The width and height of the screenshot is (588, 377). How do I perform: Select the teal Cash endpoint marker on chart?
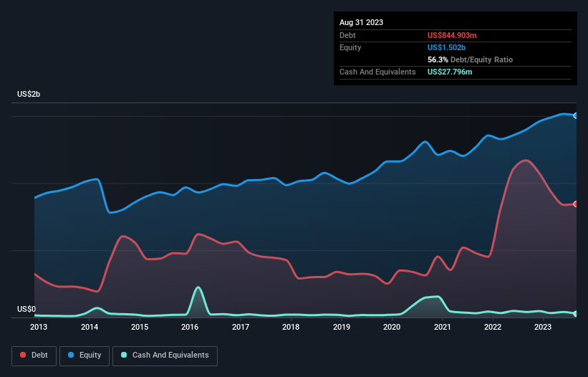click(576, 314)
